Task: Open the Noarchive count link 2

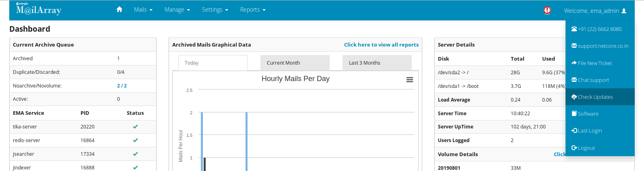Action: [x=118, y=85]
